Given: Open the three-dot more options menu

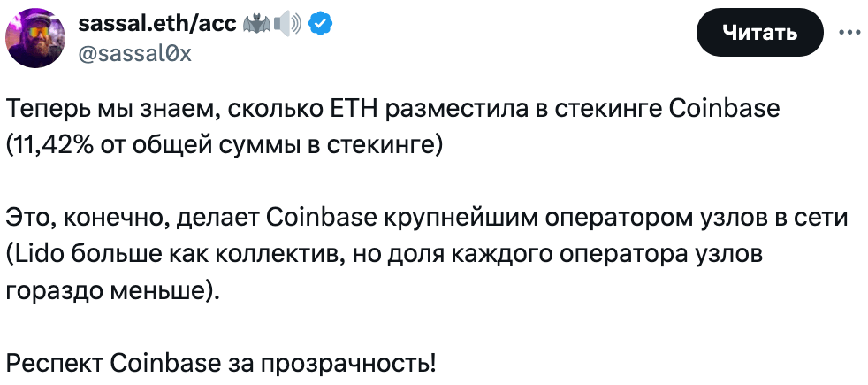Looking at the screenshot, I should click(x=849, y=33).
